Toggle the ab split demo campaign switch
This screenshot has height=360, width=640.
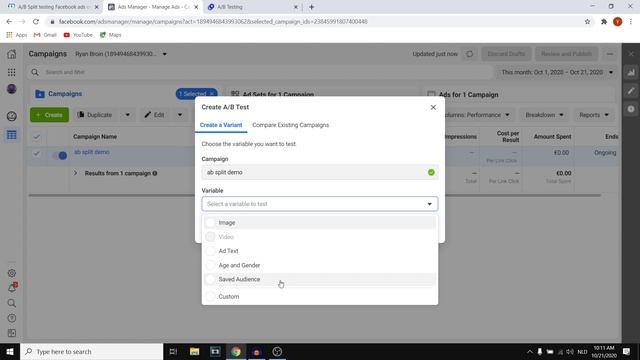click(60, 155)
